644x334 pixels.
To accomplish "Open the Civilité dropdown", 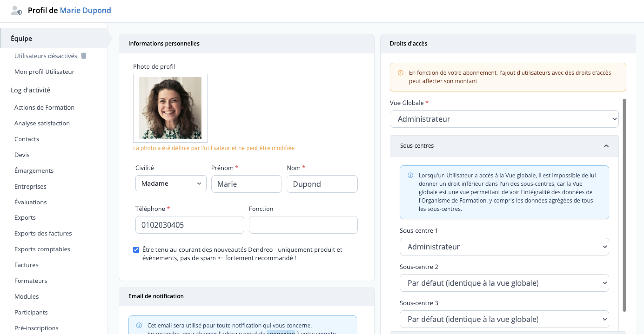I will pyautogui.click(x=171, y=183).
